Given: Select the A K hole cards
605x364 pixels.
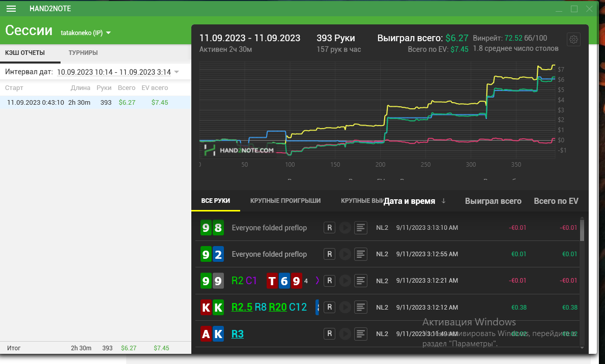Looking at the screenshot, I should [x=212, y=333].
